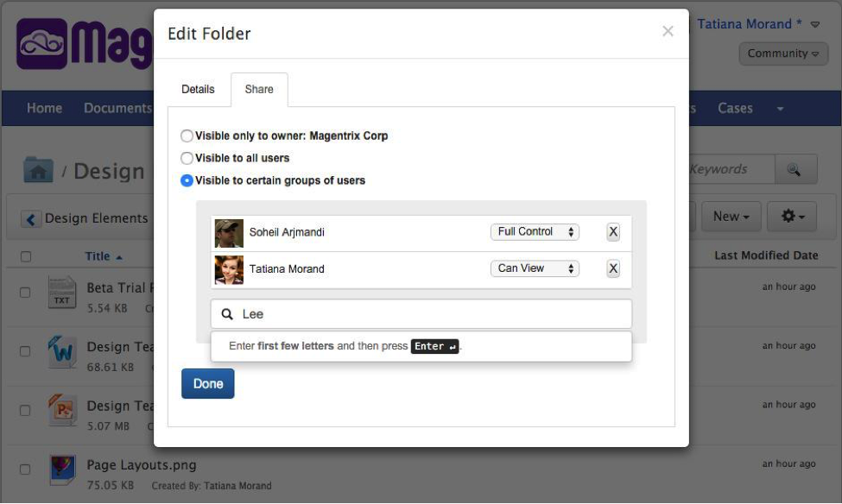842x504 pixels.
Task: Remove Soheil Arjmandi with X button
Action: point(613,232)
